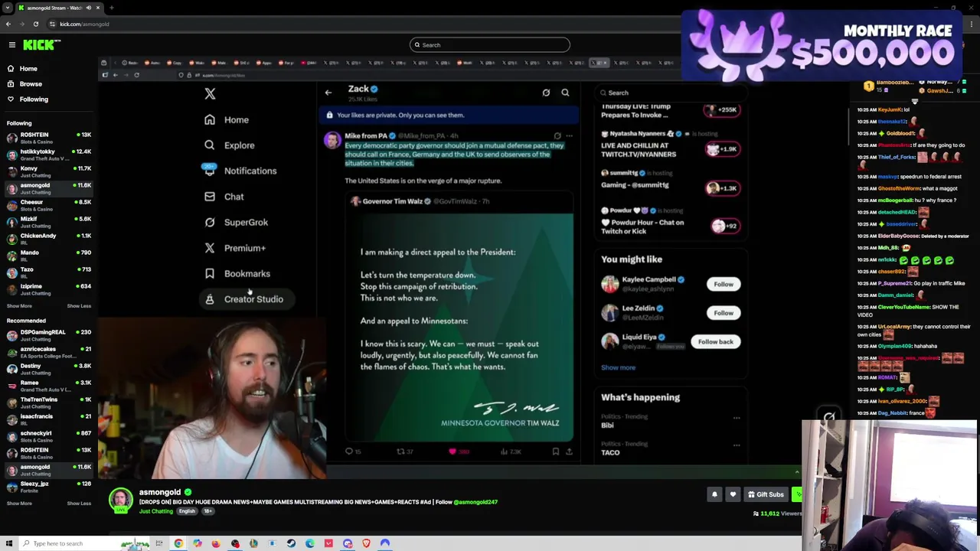Toggle the pink like heart on post
This screenshot has height=551, width=980.
pyautogui.click(x=452, y=452)
